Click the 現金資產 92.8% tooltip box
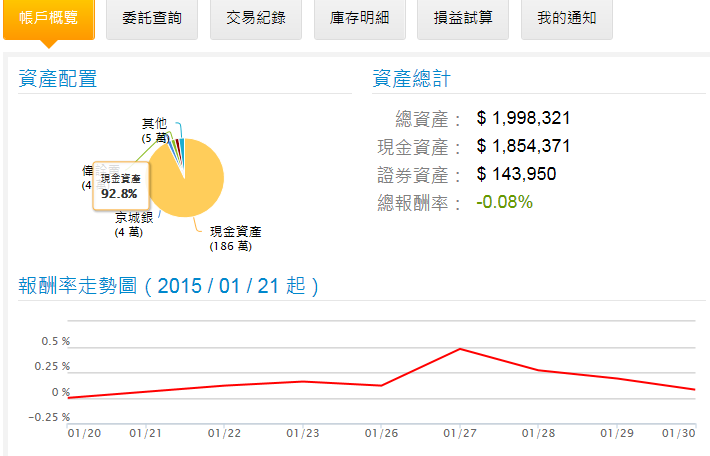Image resolution: width=710 pixels, height=456 pixels. point(120,185)
